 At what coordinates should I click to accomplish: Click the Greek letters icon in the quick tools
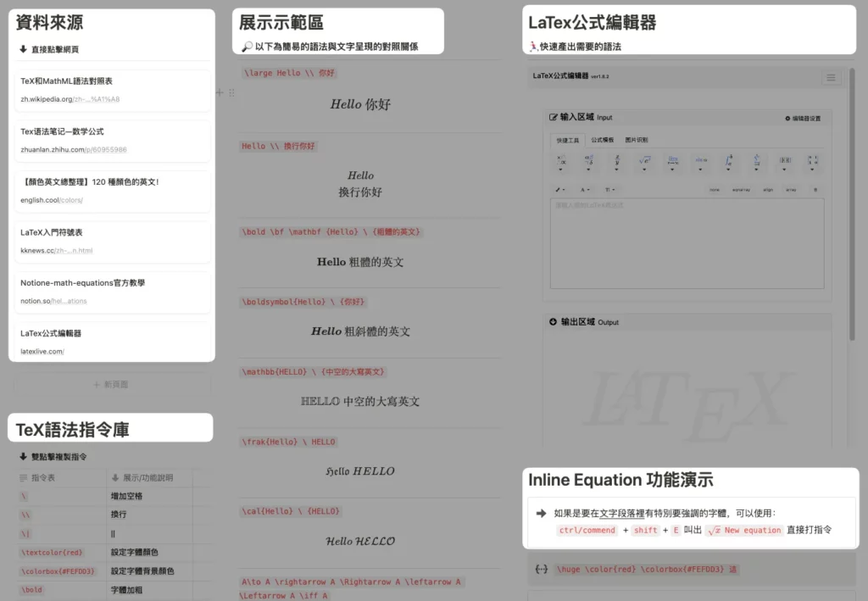point(587,161)
